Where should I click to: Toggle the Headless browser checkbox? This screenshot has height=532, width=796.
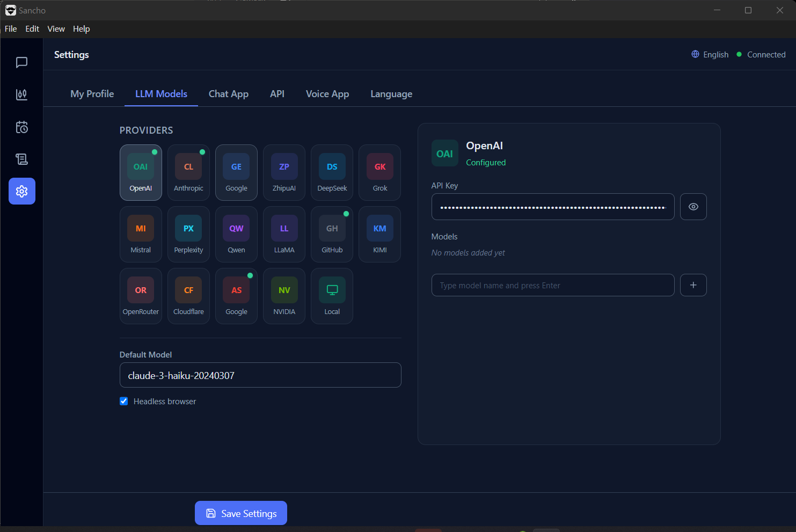pos(124,401)
